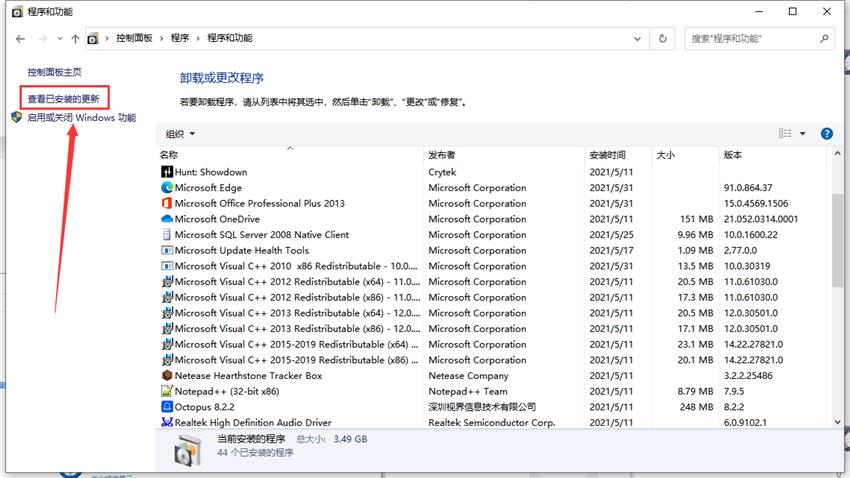Click the SQL Server 2008 Native Client icon

click(x=167, y=235)
